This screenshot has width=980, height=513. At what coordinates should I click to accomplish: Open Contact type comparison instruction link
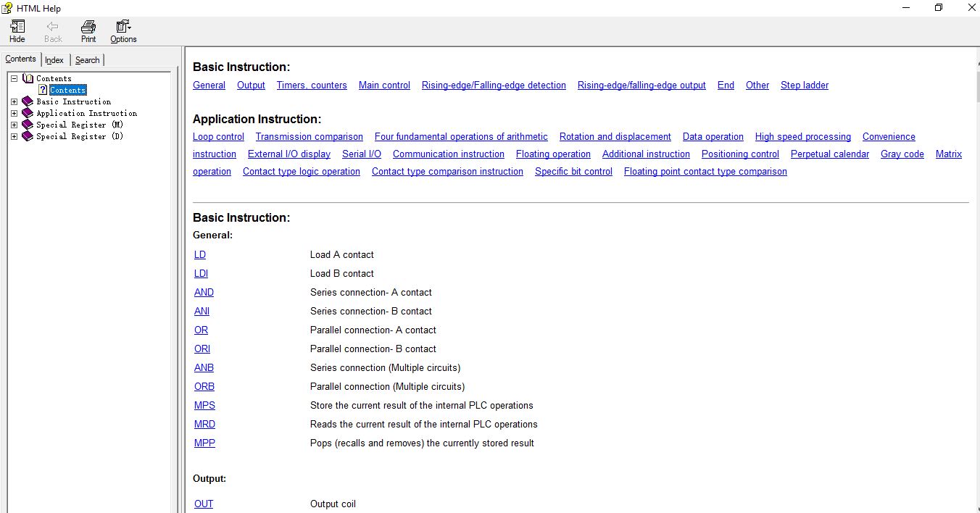[x=447, y=171]
